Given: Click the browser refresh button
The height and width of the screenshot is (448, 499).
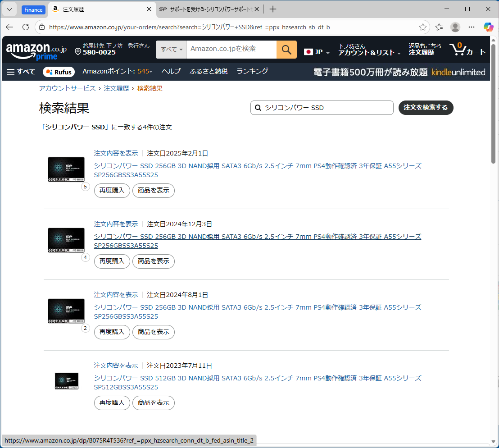Looking at the screenshot, I should 26,27.
